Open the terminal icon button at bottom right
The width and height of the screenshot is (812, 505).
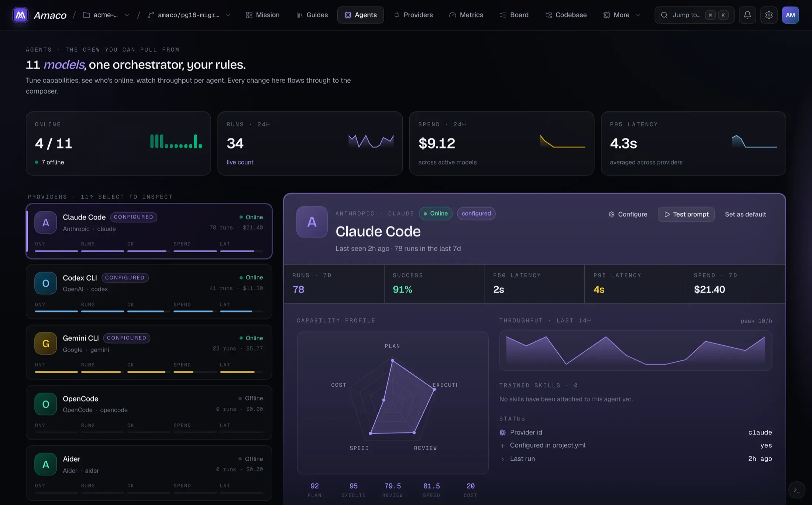[796, 490]
